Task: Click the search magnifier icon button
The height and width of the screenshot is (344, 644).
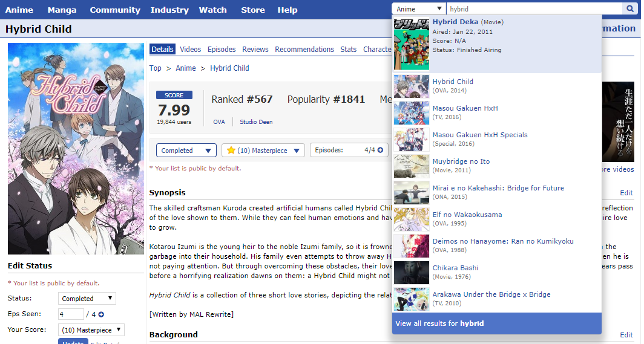Action: [630, 9]
